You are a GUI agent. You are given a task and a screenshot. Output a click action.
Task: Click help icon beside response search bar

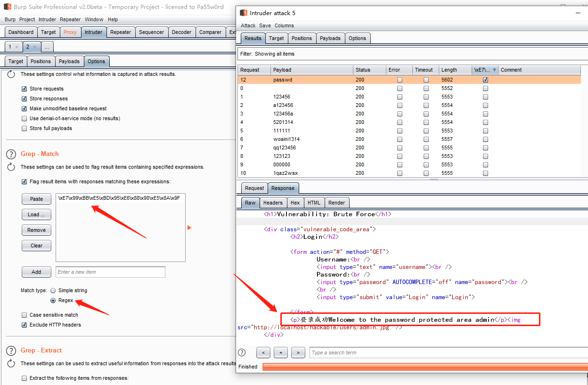coord(242,352)
